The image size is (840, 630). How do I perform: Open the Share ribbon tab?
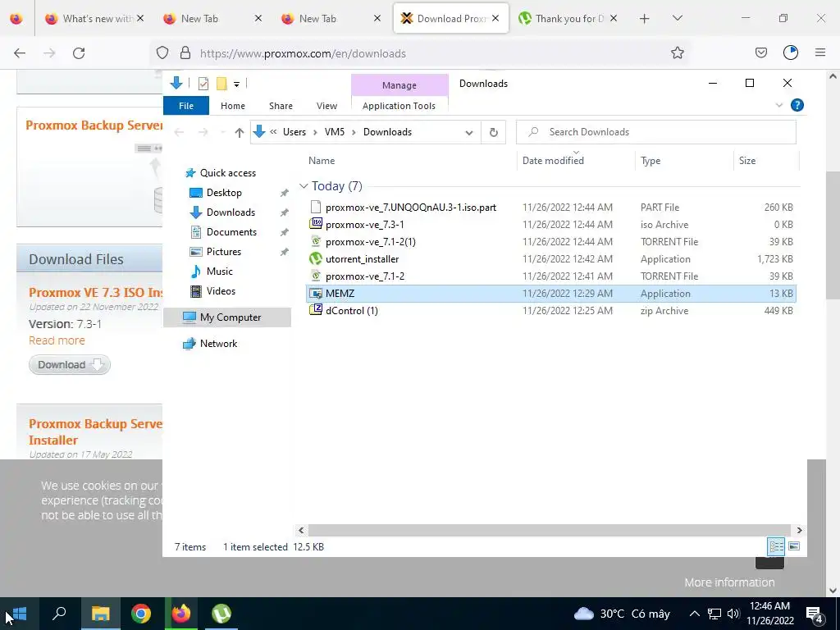pos(281,106)
